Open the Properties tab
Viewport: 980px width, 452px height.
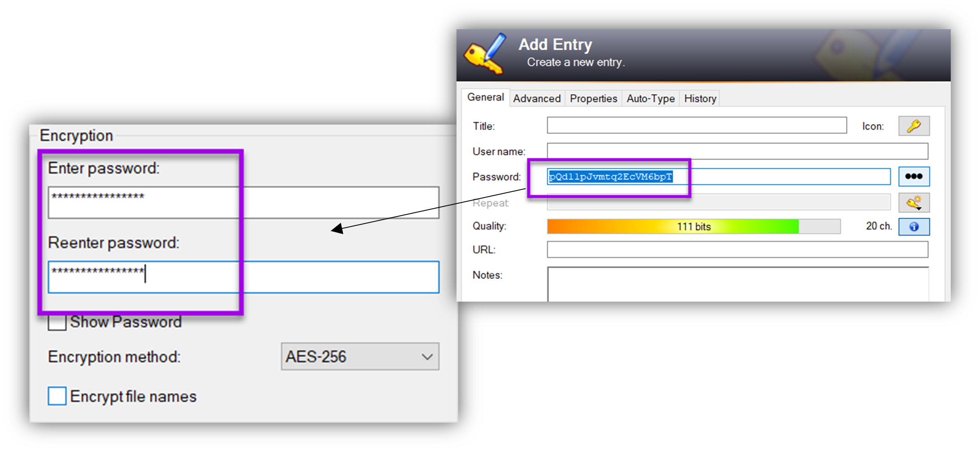(593, 98)
